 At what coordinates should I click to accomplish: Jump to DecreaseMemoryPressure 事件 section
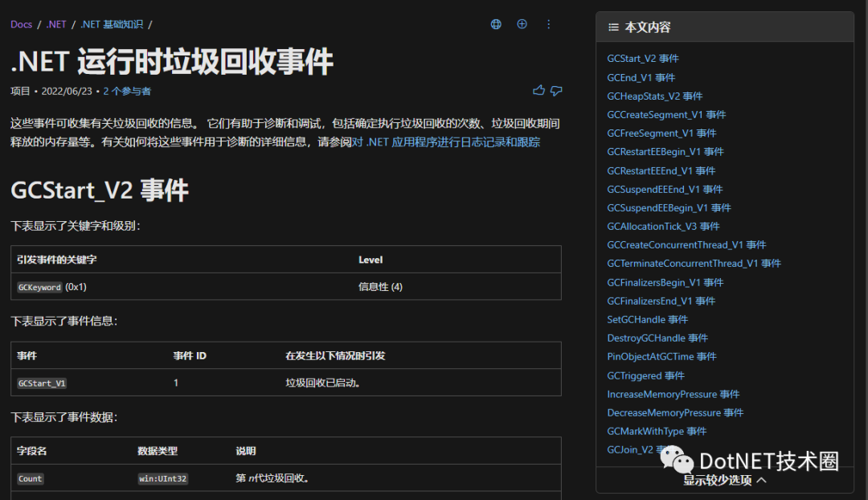[675, 413]
